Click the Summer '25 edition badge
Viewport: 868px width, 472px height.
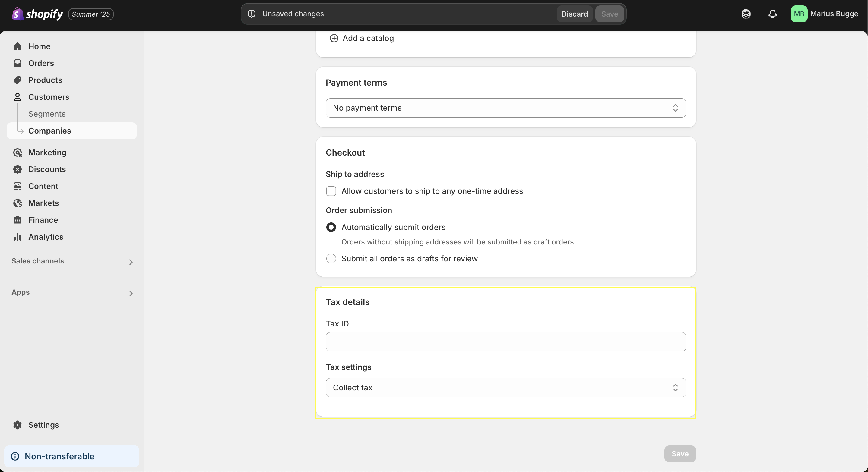91,14
